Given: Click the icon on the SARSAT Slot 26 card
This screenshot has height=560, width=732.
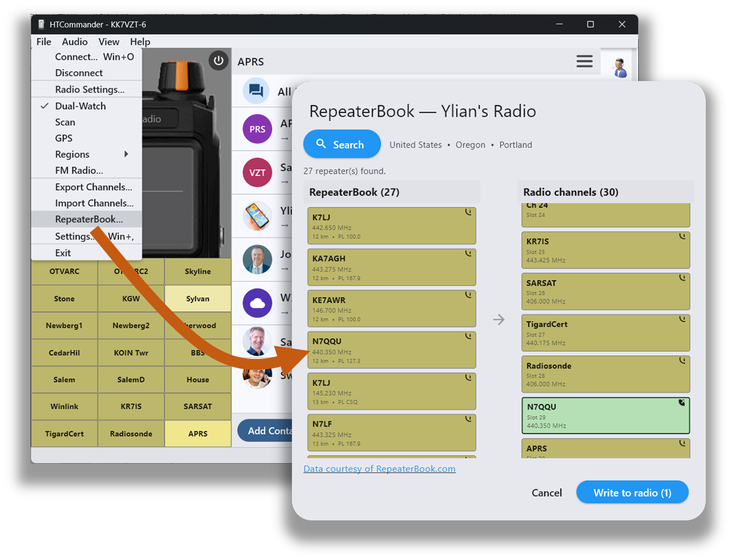Looking at the screenshot, I should 682,278.
